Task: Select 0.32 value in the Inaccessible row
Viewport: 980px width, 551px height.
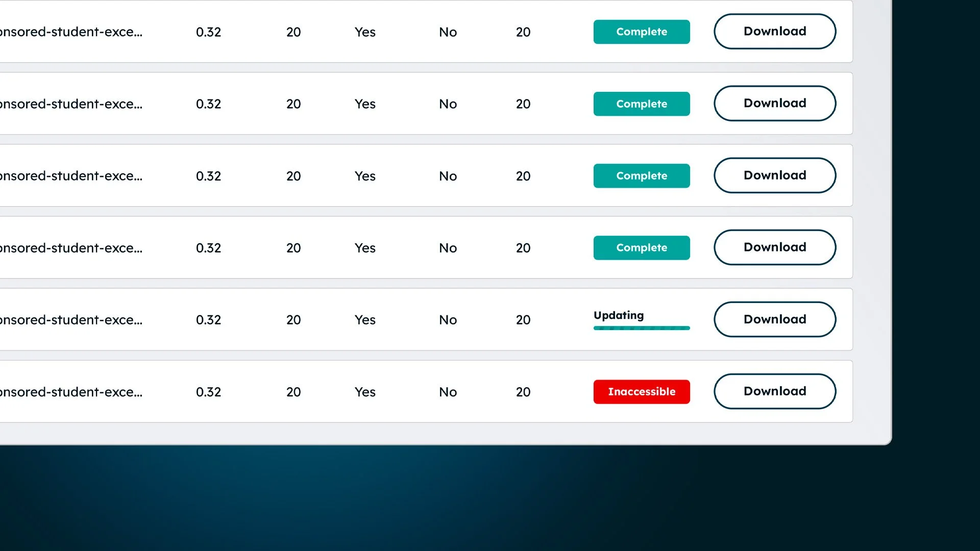Action: 208,392
